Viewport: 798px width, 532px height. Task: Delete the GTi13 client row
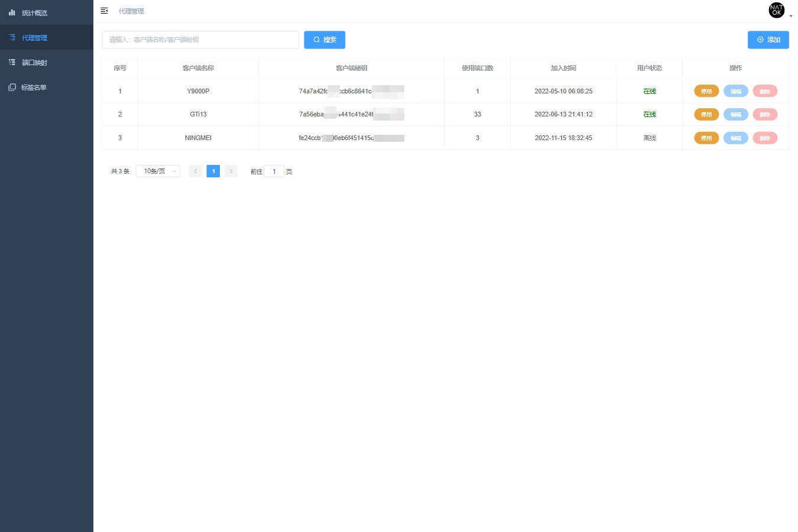765,114
